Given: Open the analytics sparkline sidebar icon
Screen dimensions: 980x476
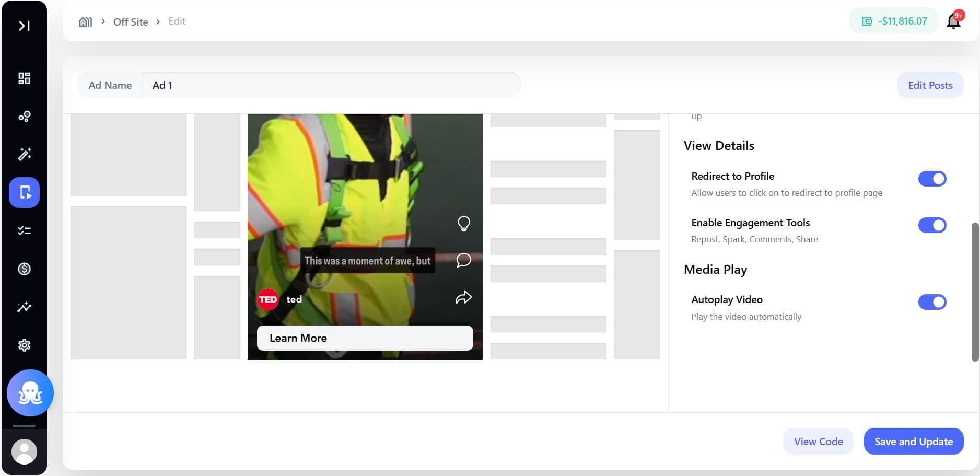Looking at the screenshot, I should point(24,307).
